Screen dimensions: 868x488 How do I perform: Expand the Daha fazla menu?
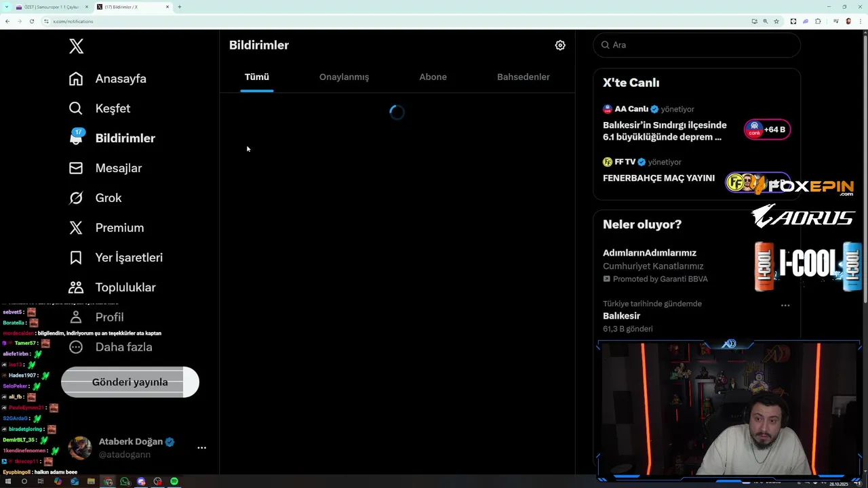click(111, 347)
